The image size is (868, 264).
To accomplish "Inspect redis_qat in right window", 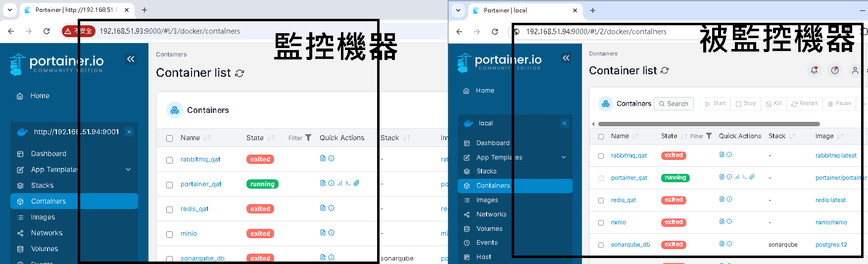I will coord(729,199).
